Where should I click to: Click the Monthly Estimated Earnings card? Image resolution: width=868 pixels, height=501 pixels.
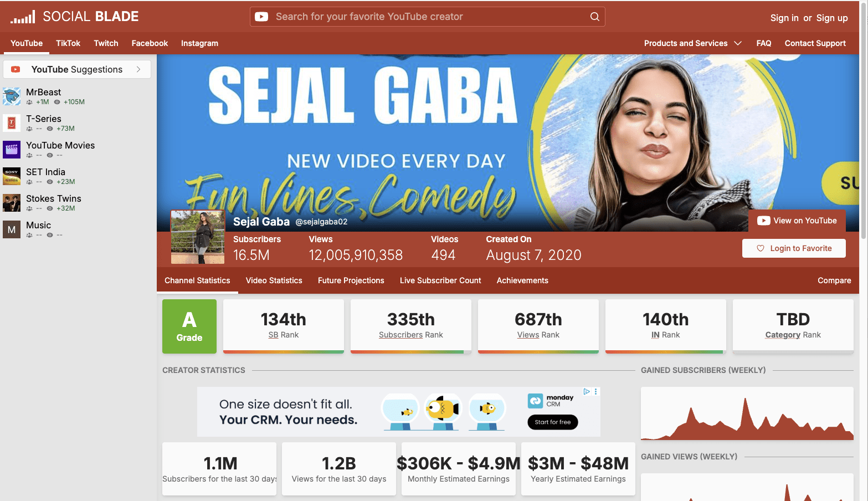point(459,469)
